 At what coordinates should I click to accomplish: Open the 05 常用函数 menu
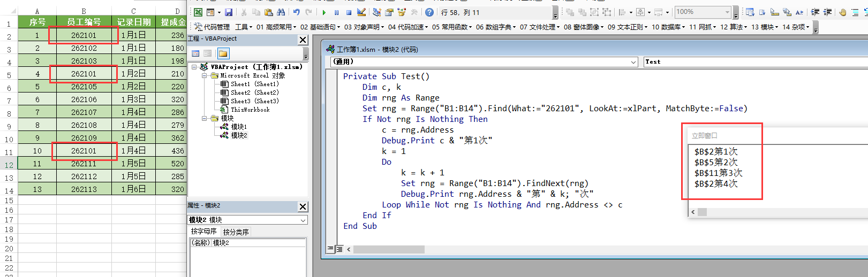pos(451,27)
